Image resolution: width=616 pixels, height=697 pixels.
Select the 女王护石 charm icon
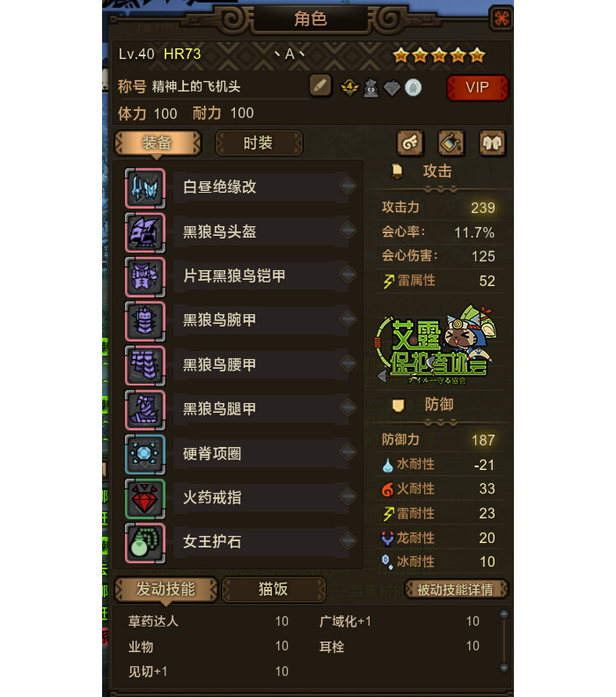145,543
